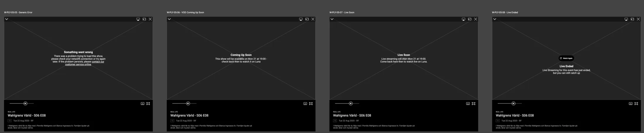Click 'Something went wrong' heading
The width and height of the screenshot is (644, 133).
pos(78,52)
